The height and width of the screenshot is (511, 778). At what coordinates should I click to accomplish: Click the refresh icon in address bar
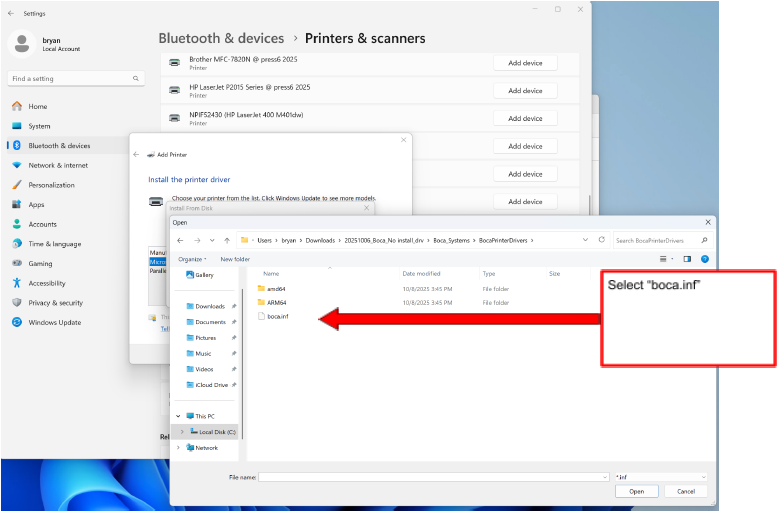tap(601, 240)
